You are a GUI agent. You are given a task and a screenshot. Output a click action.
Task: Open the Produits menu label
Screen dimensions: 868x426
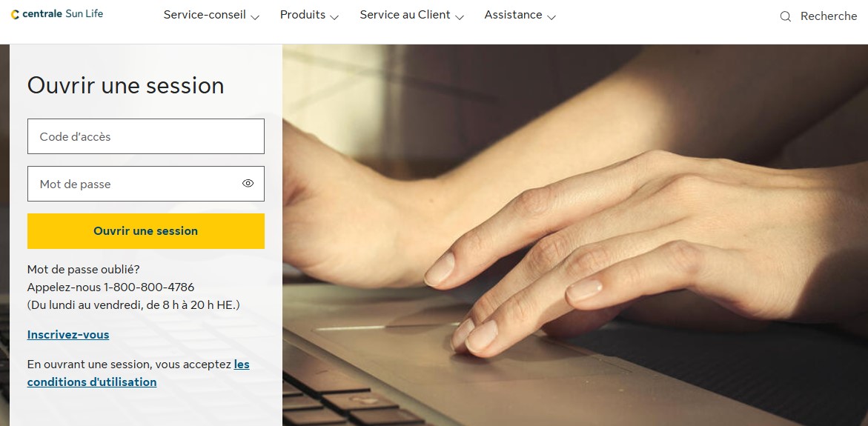tap(303, 15)
